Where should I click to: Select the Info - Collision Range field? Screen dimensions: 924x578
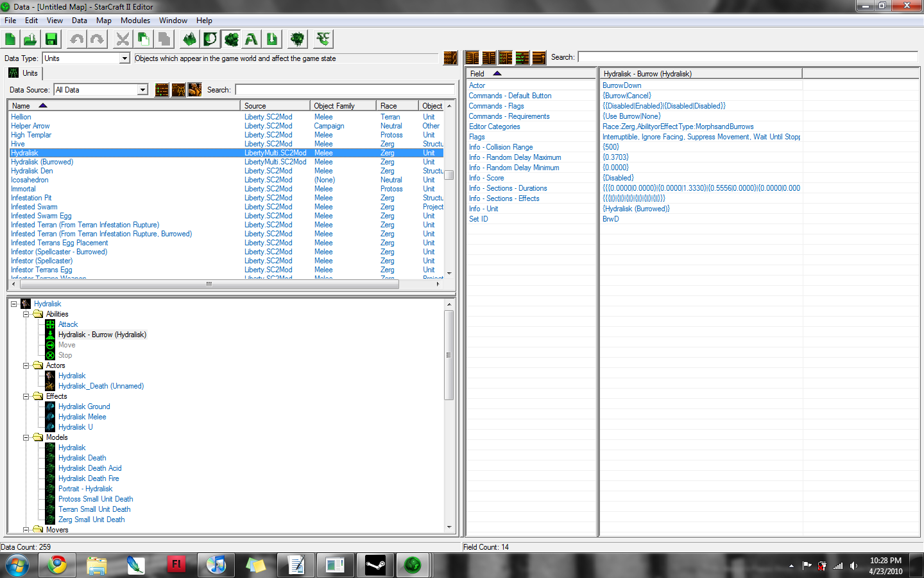click(x=501, y=147)
